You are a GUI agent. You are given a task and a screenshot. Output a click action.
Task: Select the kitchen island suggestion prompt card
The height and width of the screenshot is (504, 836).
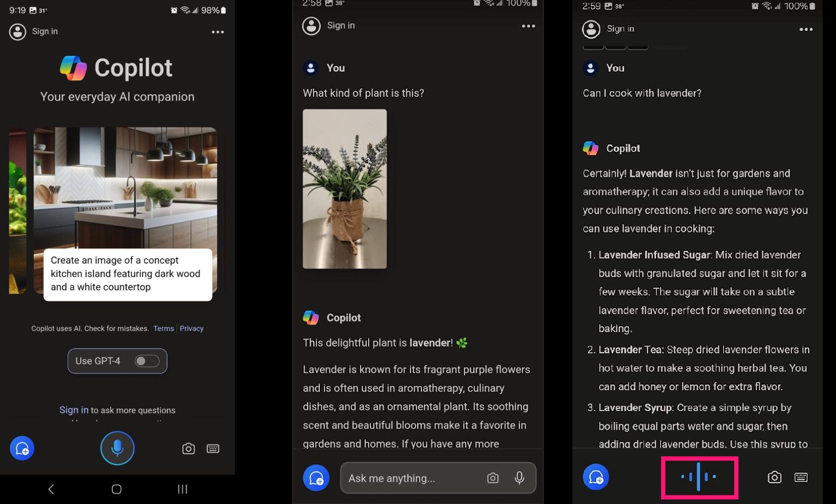[128, 274]
